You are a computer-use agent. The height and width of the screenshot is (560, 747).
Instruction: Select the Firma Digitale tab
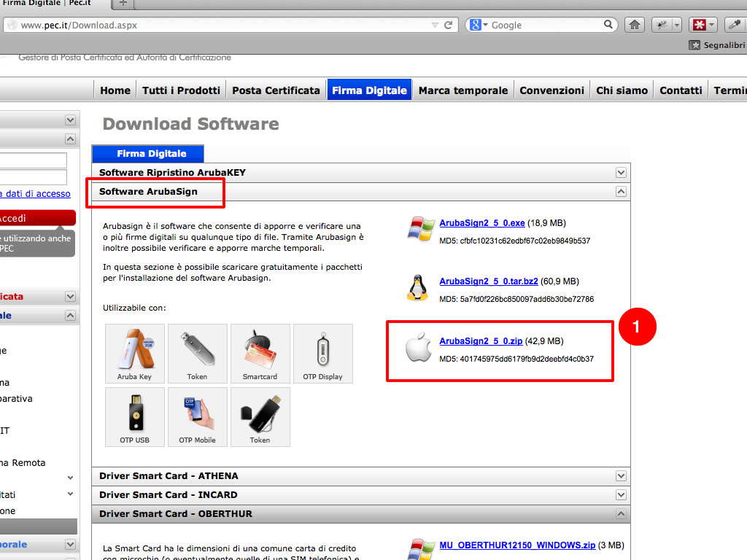coord(151,154)
